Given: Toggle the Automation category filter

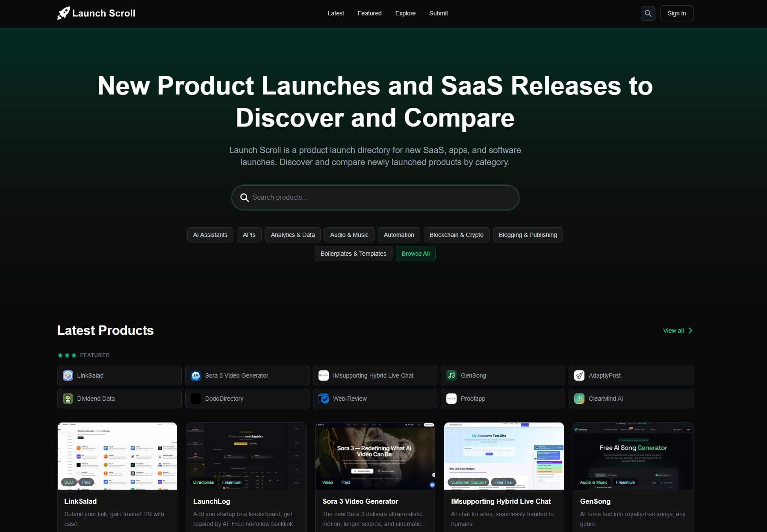Looking at the screenshot, I should pyautogui.click(x=398, y=235).
